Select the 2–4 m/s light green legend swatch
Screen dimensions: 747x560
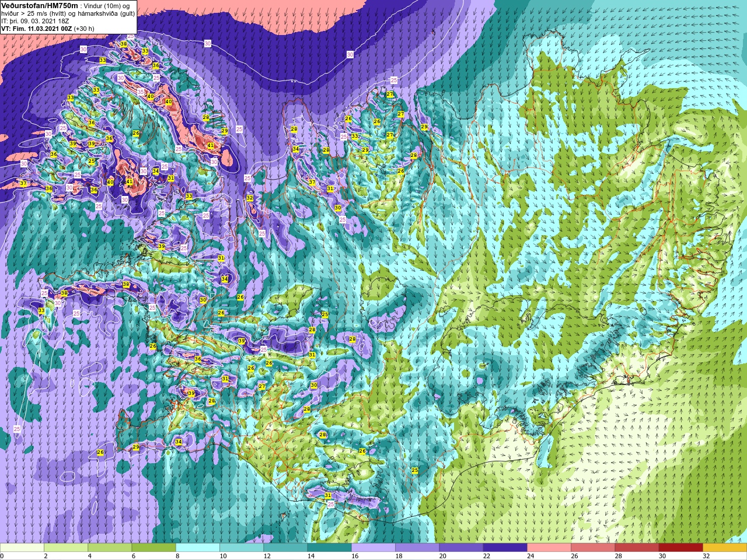(x=66, y=548)
